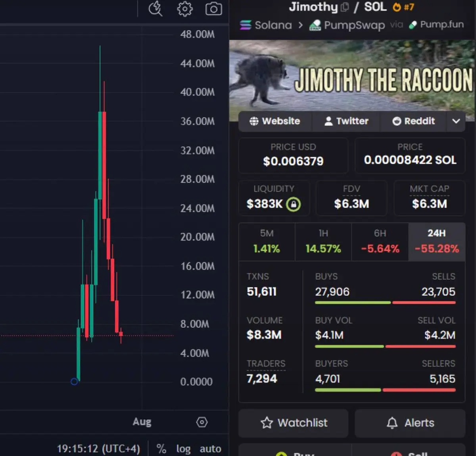476x456 pixels.
Task: Select the 5M price change tab
Action: tap(267, 241)
